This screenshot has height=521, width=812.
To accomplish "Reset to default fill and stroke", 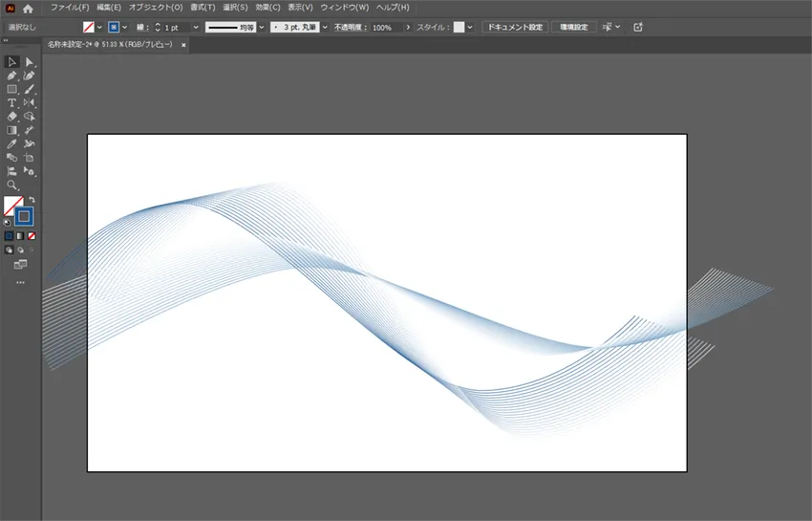I will tap(7, 223).
